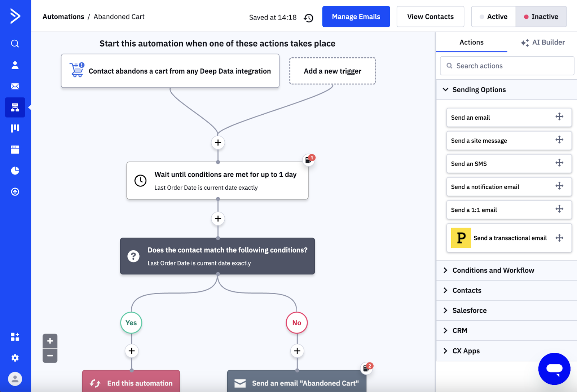Set the automation to Inactive
The image size is (577, 392).
[541, 16]
